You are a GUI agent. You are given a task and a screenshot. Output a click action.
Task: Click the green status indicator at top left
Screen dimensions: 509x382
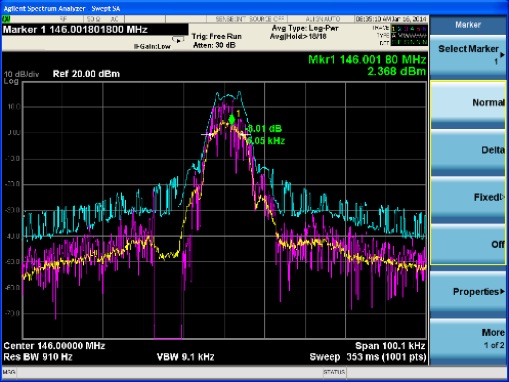pos(6,19)
